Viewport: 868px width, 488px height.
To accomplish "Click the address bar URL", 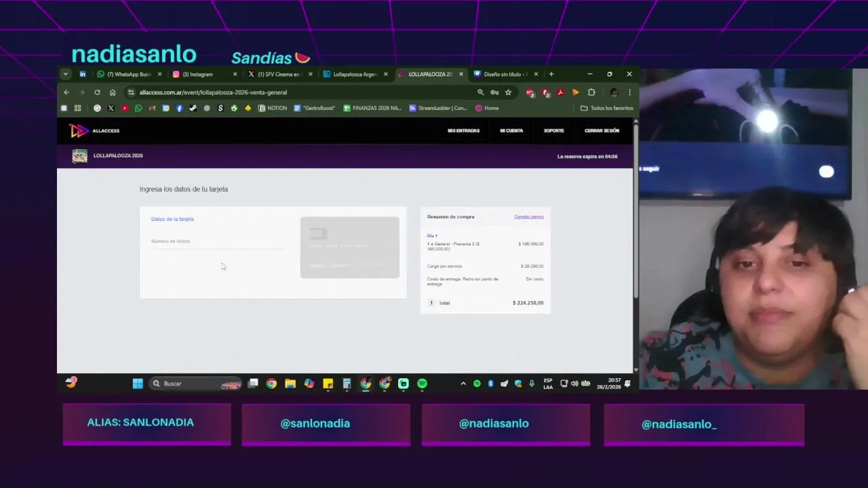I will 213,92.
